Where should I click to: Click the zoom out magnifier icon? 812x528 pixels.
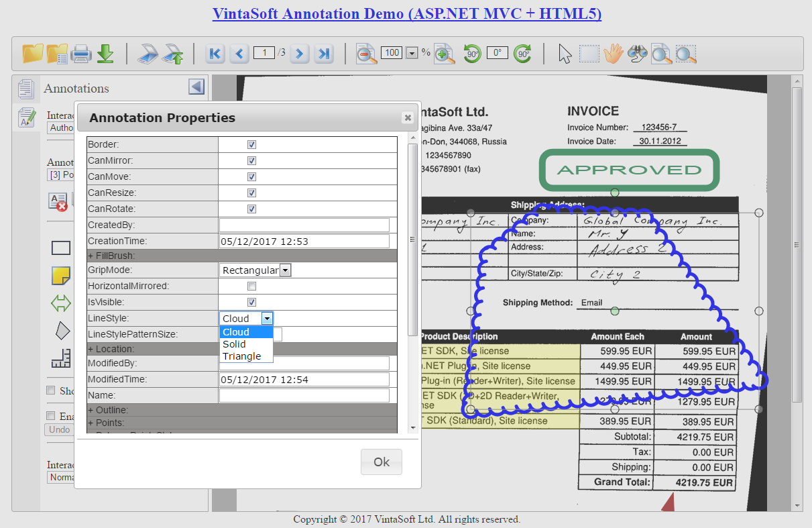366,54
